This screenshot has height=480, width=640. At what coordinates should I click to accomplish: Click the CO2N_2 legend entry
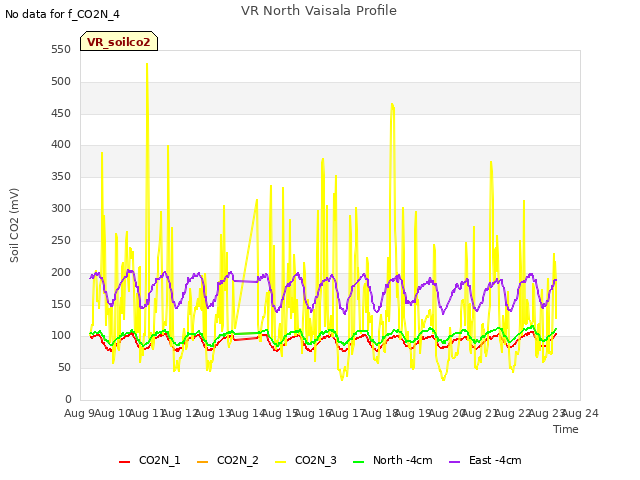tap(228, 461)
